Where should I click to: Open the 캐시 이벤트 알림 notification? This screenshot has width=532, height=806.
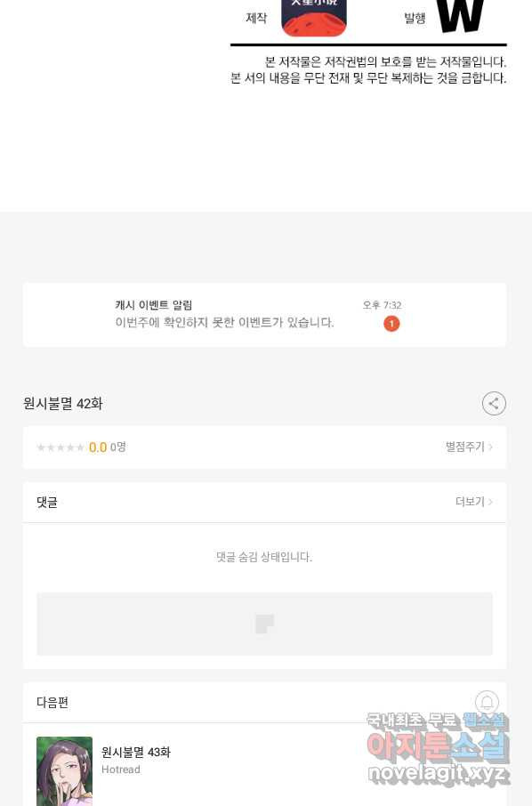click(265, 315)
